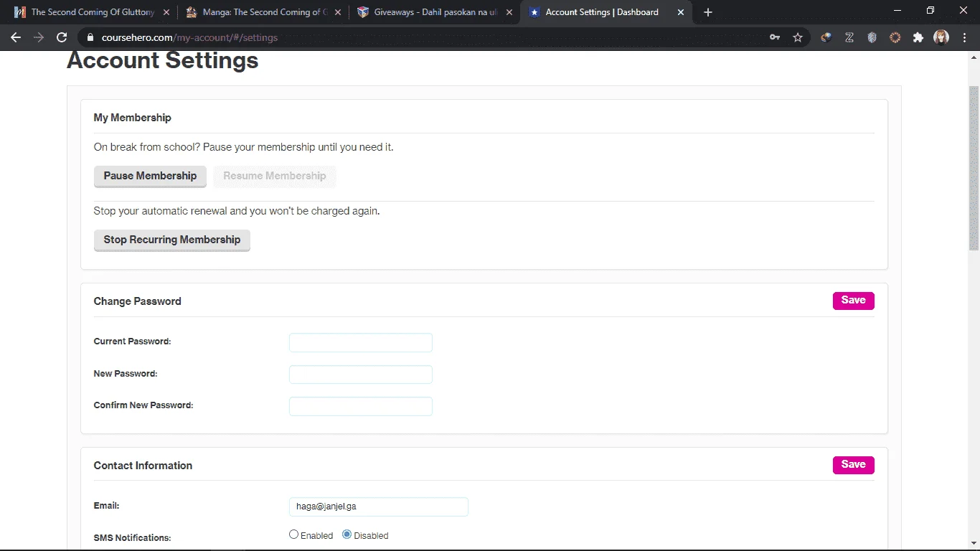The height and width of the screenshot is (551, 980).
Task: Select Disabled SMS Notifications radio
Action: pos(347,534)
